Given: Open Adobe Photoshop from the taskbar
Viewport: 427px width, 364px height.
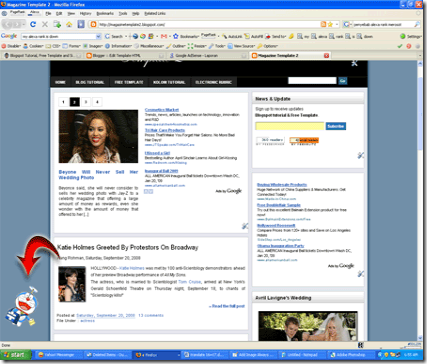Looking at the screenshot, I should pyautogui.click(x=350, y=355).
